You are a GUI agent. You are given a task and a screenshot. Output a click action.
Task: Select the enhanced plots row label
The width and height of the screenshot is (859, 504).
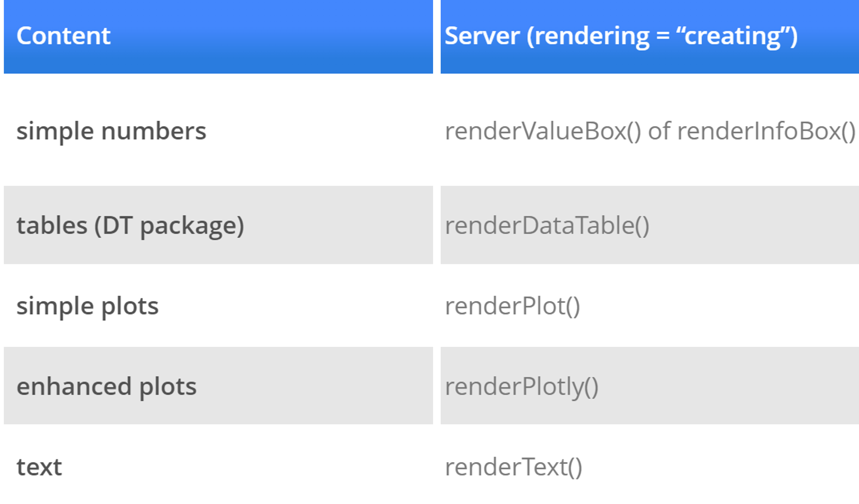point(106,386)
